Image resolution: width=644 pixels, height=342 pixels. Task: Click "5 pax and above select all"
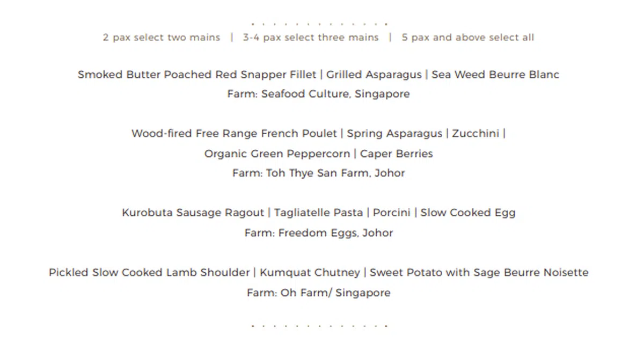[467, 38]
